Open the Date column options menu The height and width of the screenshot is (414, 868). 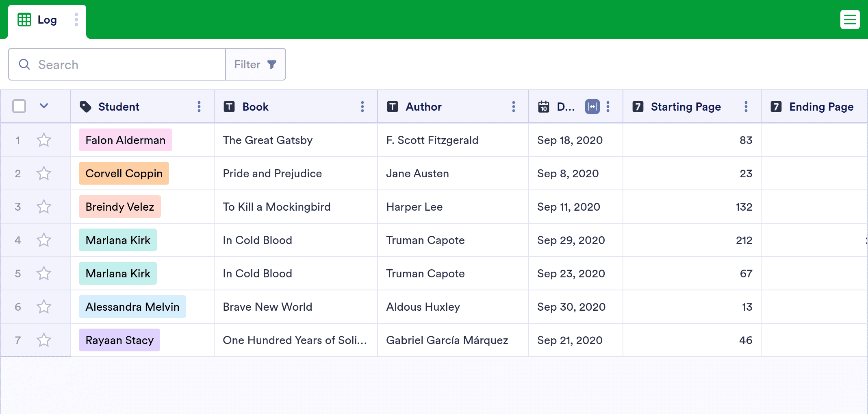pyautogui.click(x=608, y=107)
